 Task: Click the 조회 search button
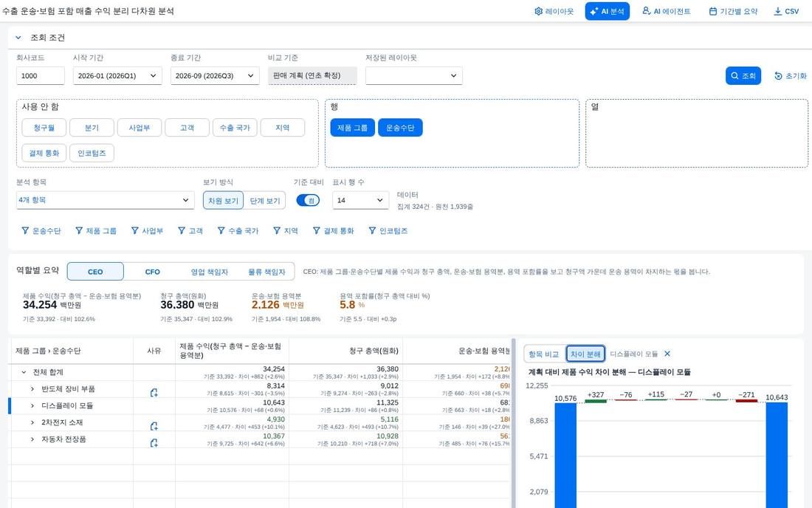coord(743,75)
